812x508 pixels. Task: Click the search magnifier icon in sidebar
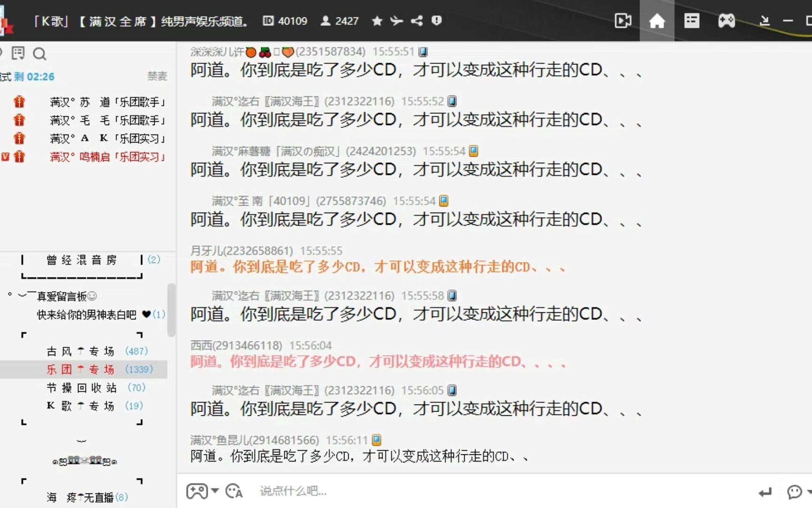tap(40, 54)
